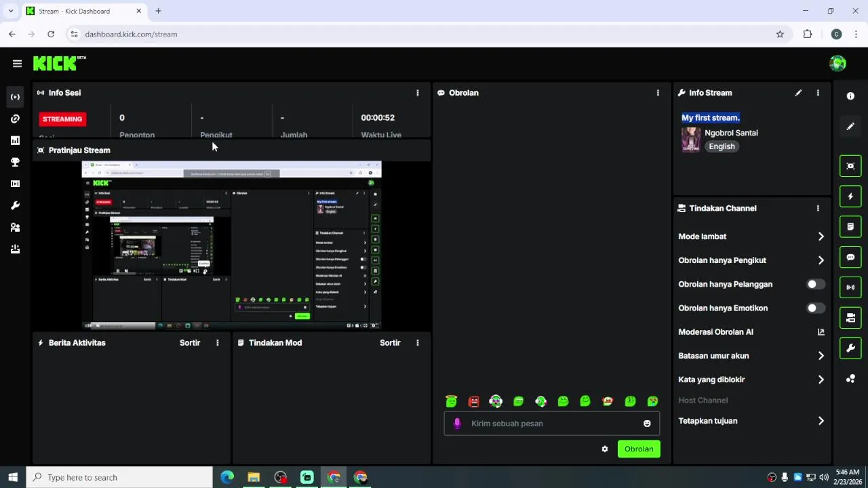The image size is (868, 488).
Task: Open Obrolan panel options menu
Action: tap(658, 93)
